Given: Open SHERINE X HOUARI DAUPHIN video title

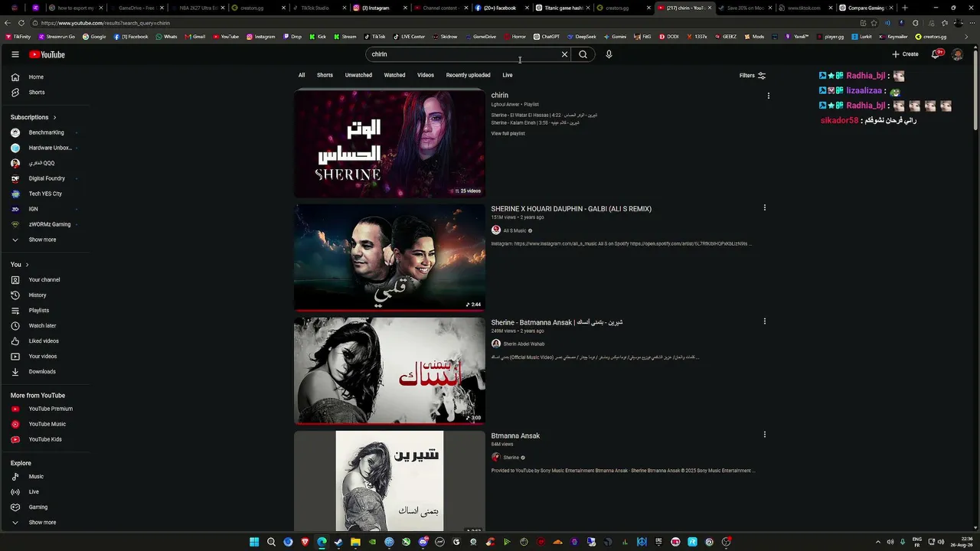Looking at the screenshot, I should tap(571, 209).
